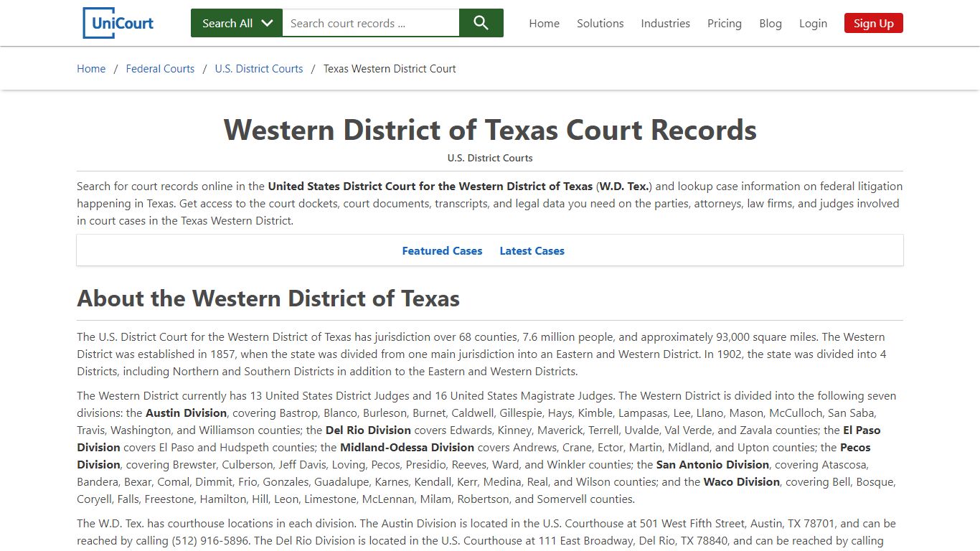Viewport: 980px width, 551px height.
Task: Open the Home nav item
Action: [545, 23]
